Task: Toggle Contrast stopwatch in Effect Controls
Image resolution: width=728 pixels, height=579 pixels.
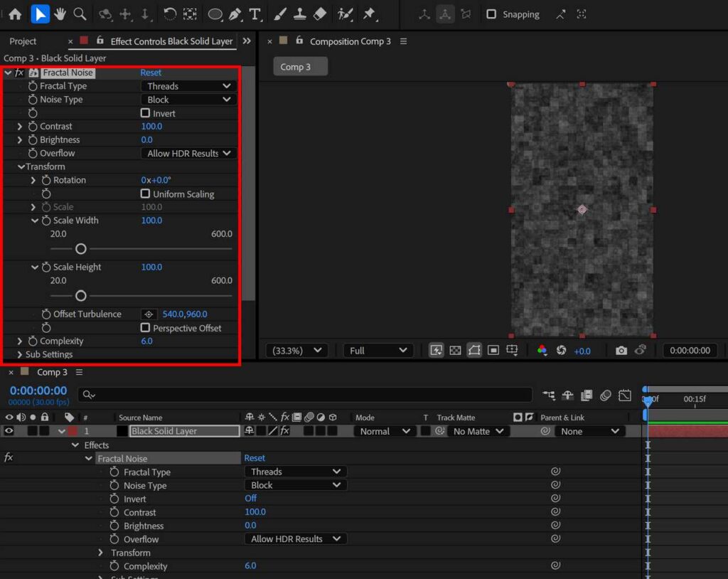Action: tap(33, 127)
